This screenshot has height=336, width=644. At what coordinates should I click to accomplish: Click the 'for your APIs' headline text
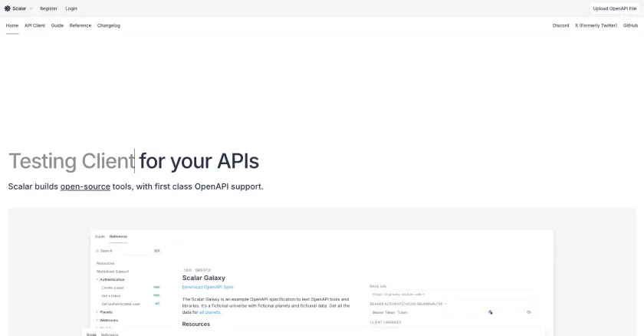click(199, 161)
